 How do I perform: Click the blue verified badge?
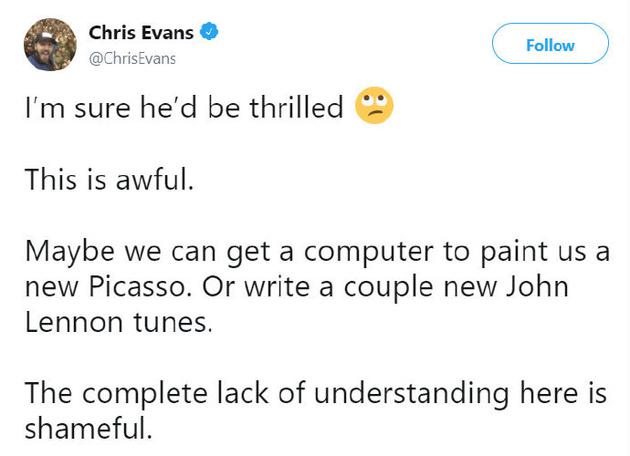coord(209,34)
